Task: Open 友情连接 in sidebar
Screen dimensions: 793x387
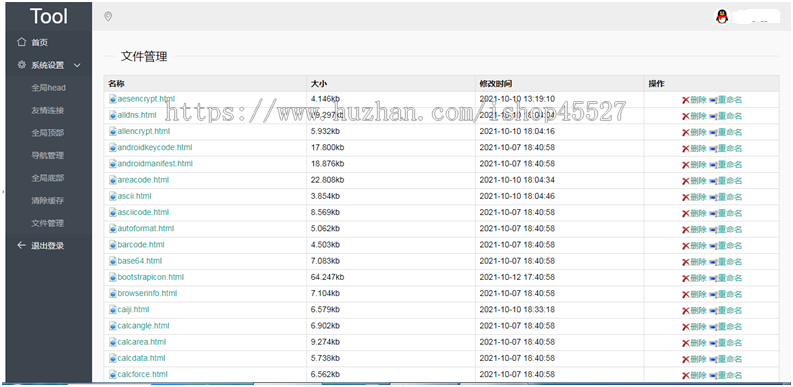Action: 48,110
